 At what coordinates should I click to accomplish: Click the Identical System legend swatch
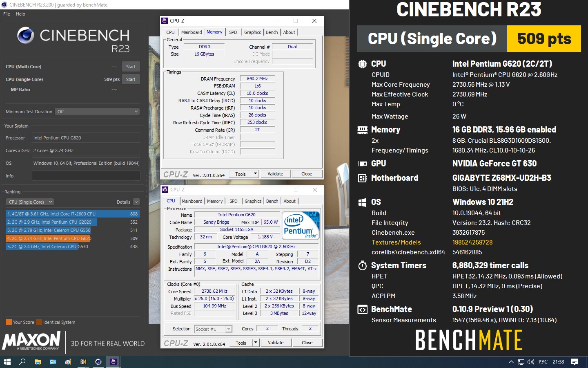coord(39,322)
